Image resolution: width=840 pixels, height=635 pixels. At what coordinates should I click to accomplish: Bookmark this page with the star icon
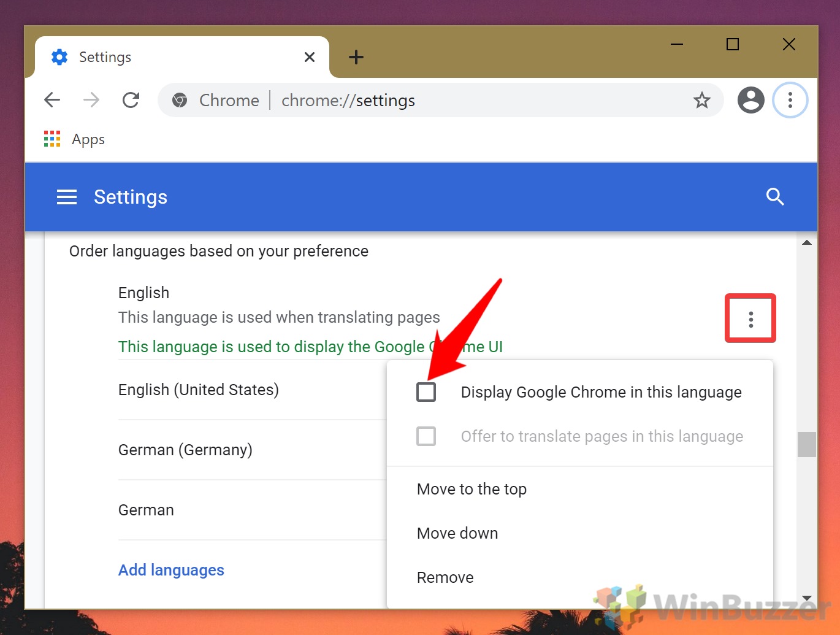[x=701, y=100]
